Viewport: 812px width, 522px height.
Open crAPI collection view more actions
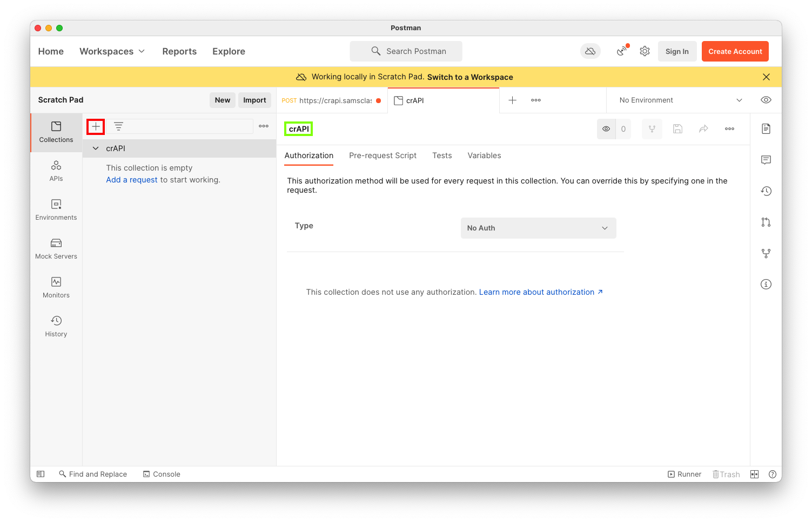point(730,129)
